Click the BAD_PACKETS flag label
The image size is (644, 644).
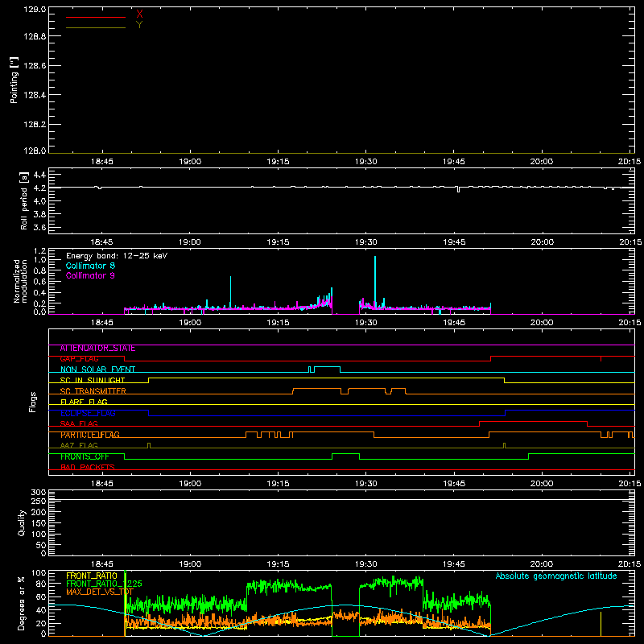pos(88,468)
